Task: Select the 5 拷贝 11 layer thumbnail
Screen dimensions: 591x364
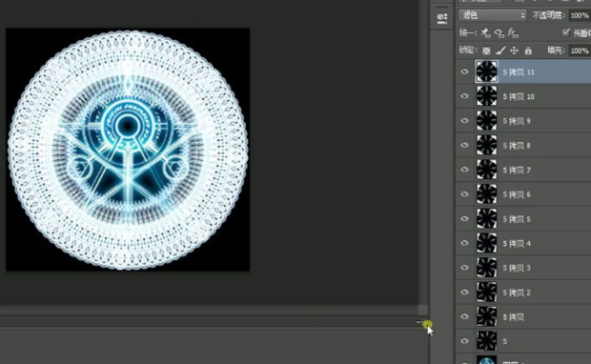Action: pos(486,71)
